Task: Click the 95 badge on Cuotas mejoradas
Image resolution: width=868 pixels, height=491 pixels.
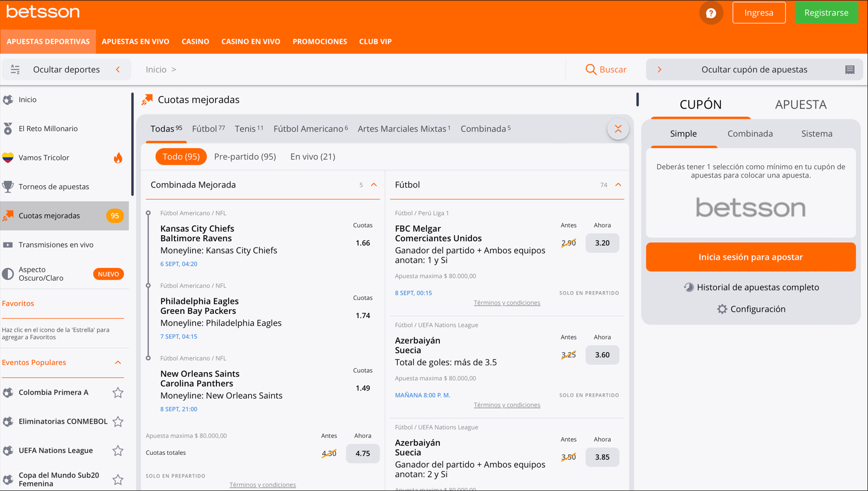Action: pyautogui.click(x=114, y=215)
